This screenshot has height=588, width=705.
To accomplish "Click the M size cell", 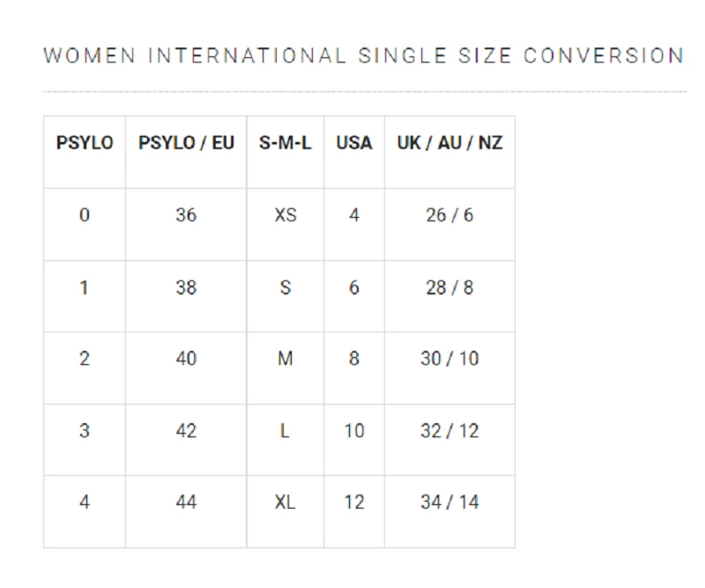I will pyautogui.click(x=286, y=359).
